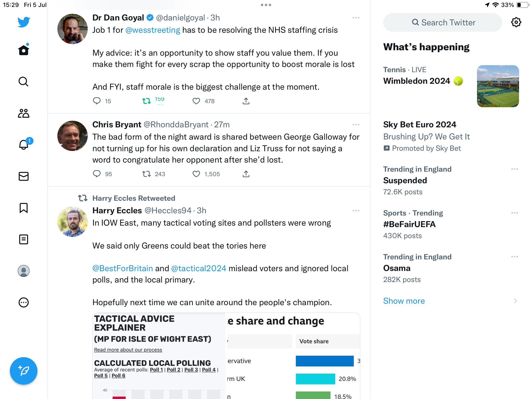Tap the Search Twitter field
Image resolution: width=532 pixels, height=399 pixels.
click(443, 22)
